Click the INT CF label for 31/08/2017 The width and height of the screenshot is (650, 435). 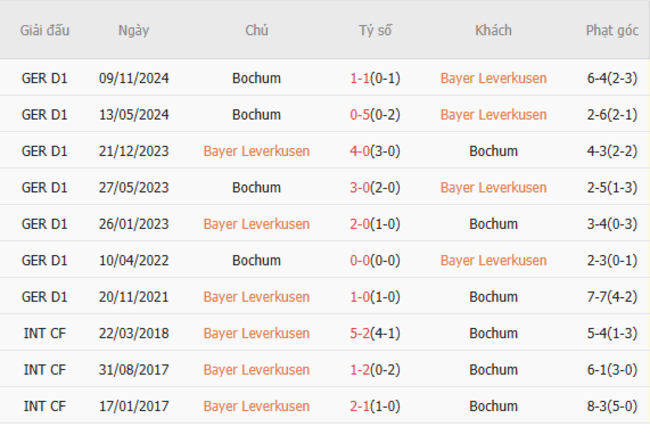coord(45,370)
